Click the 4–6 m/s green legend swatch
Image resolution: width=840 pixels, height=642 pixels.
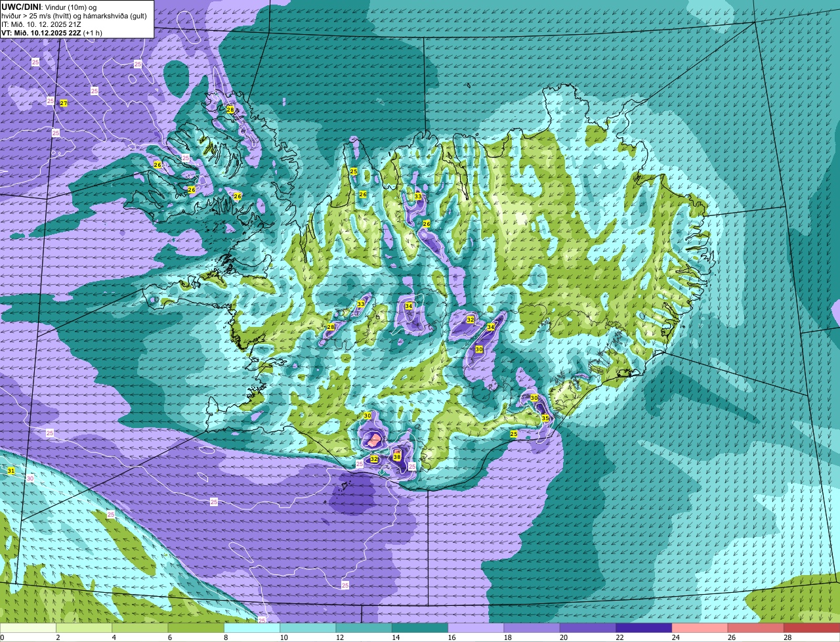point(140,628)
